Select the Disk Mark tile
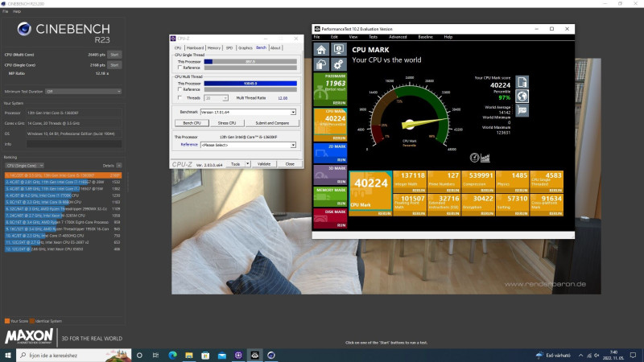644x362 pixels. click(x=330, y=218)
